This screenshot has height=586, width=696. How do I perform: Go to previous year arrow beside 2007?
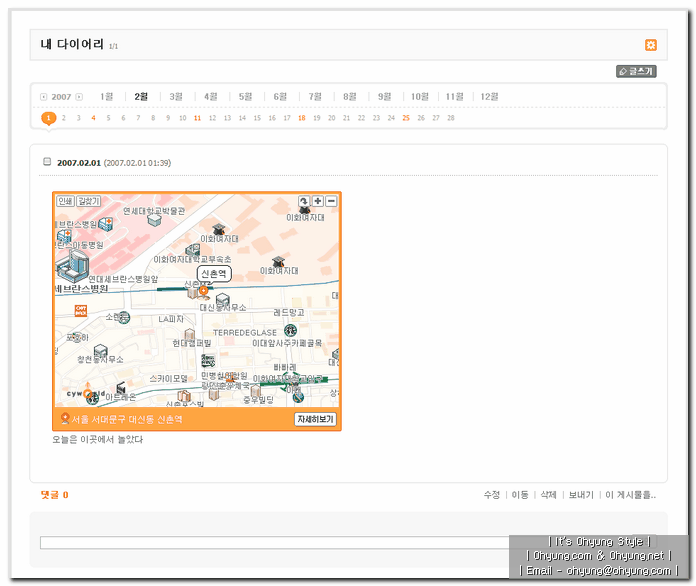(44, 97)
